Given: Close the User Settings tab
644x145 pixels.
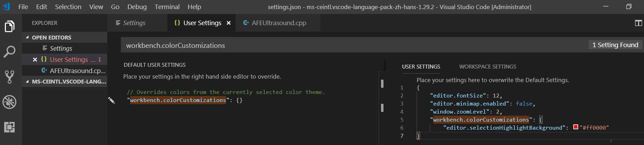Looking at the screenshot, I should click(228, 23).
